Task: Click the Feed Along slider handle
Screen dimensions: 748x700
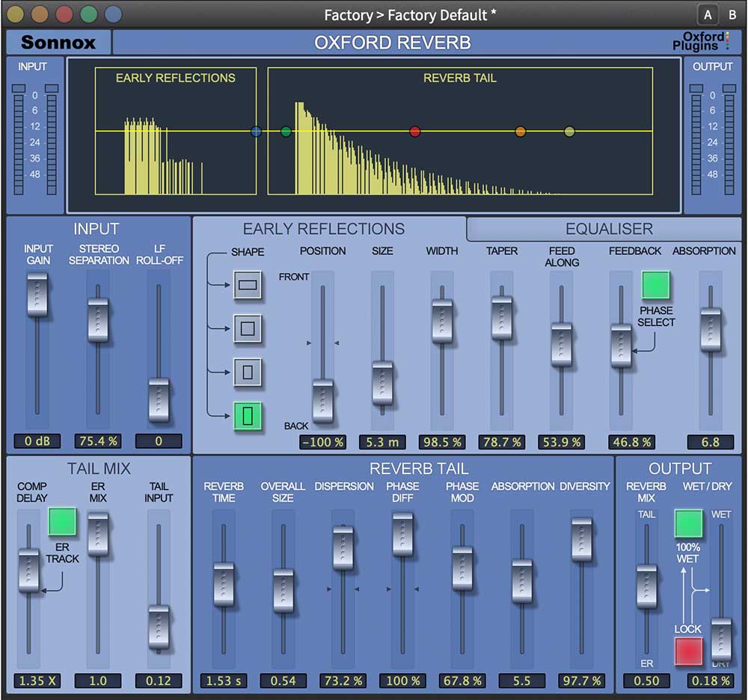Action: coord(562,345)
